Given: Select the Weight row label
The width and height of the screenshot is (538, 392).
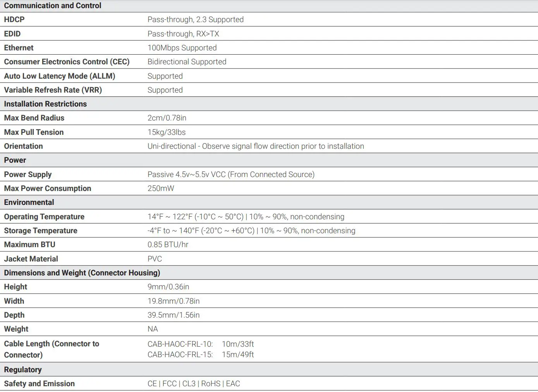Looking at the screenshot, I should pyautogui.click(x=16, y=329).
